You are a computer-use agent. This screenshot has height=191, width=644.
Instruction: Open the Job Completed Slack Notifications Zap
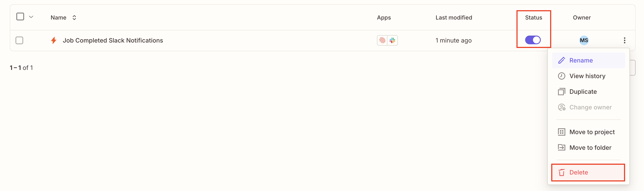pos(113,40)
